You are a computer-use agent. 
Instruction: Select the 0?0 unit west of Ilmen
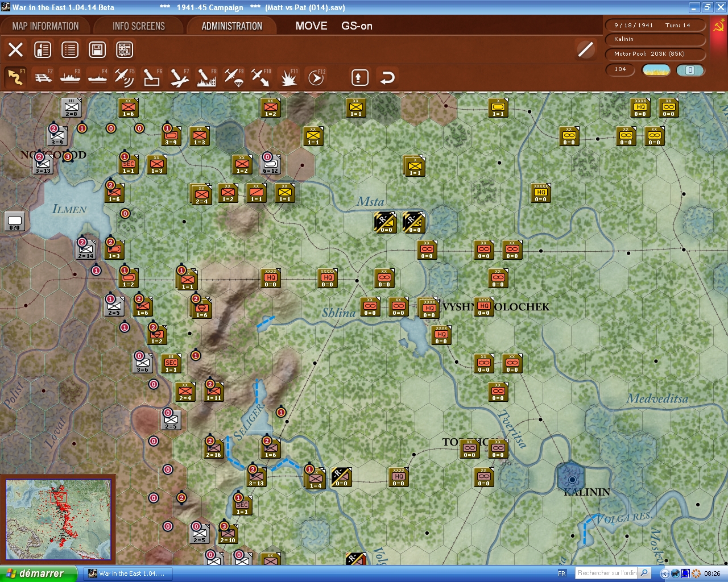click(14, 221)
